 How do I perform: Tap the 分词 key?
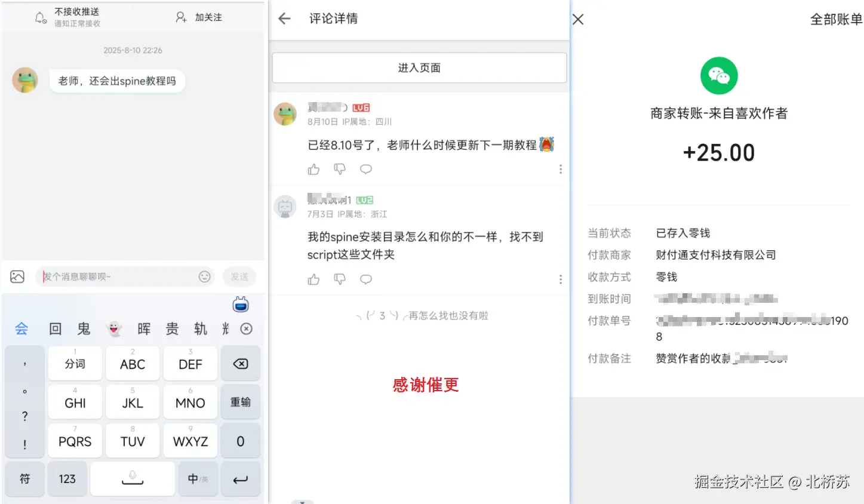75,363
